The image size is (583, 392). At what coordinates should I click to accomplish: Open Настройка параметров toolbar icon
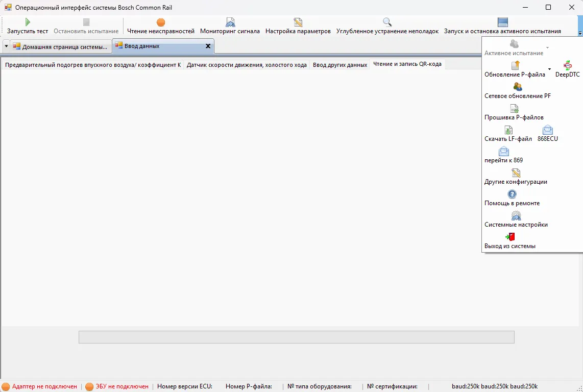(298, 22)
